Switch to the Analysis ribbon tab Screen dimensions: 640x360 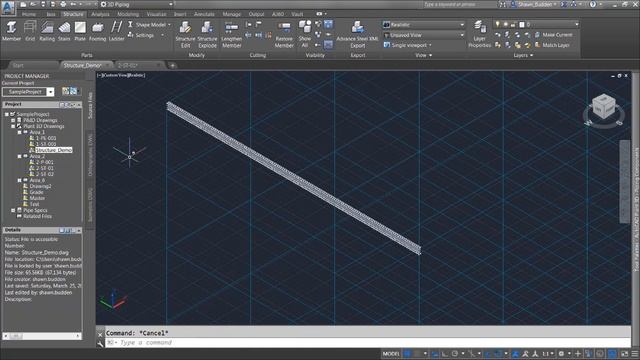click(x=100, y=14)
